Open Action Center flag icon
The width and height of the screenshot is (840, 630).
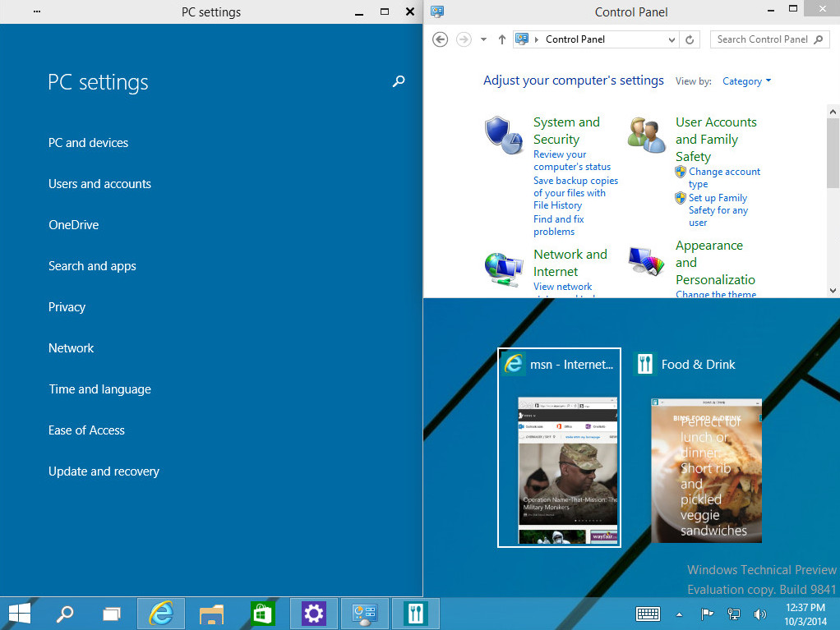707,614
